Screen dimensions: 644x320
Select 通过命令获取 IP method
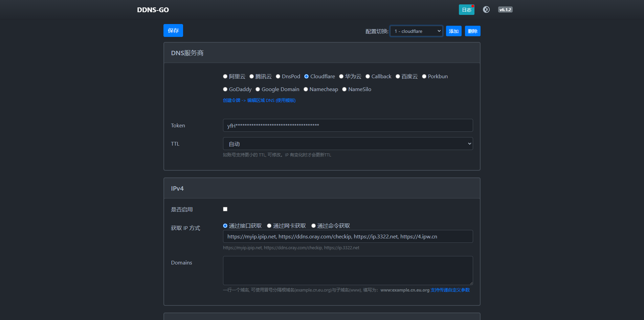click(313, 226)
